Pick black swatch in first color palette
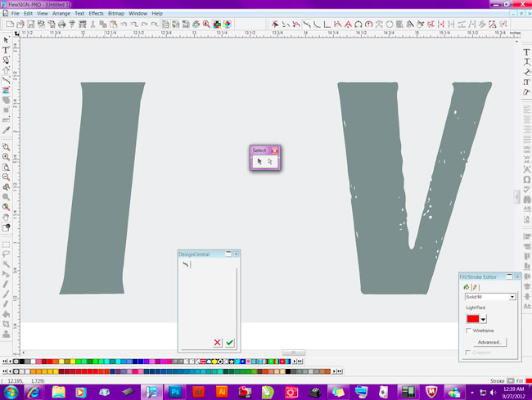The width and height of the screenshot is (532, 400). [x=22, y=362]
